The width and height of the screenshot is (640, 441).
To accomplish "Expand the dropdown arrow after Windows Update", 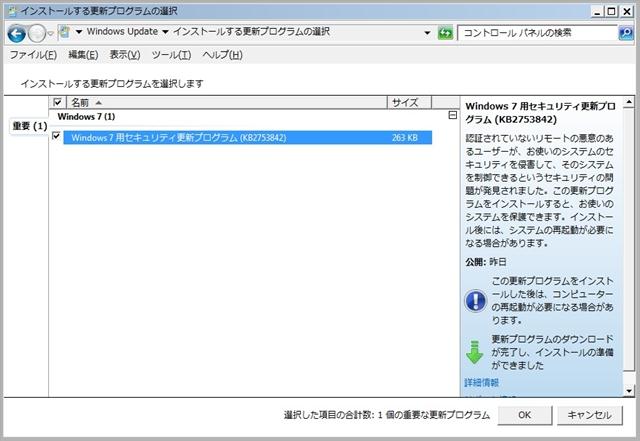I will pos(165,32).
